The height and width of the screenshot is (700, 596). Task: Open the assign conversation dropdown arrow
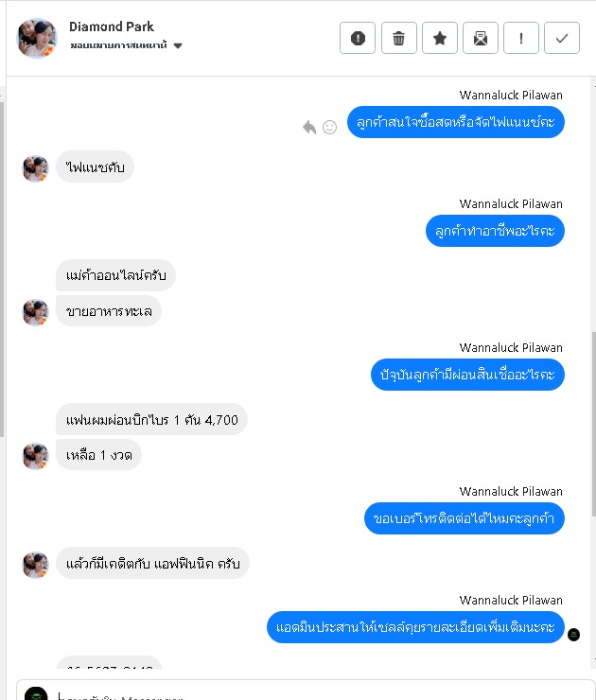point(178,45)
